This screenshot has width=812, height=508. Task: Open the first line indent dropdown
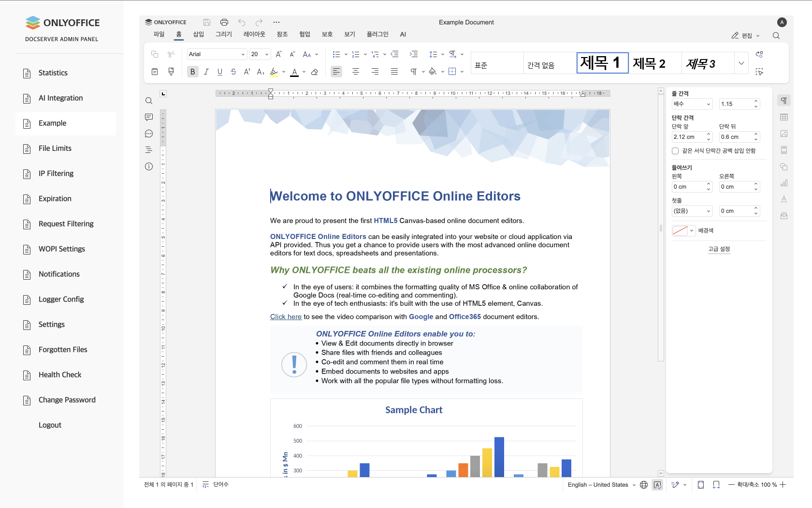(692, 211)
